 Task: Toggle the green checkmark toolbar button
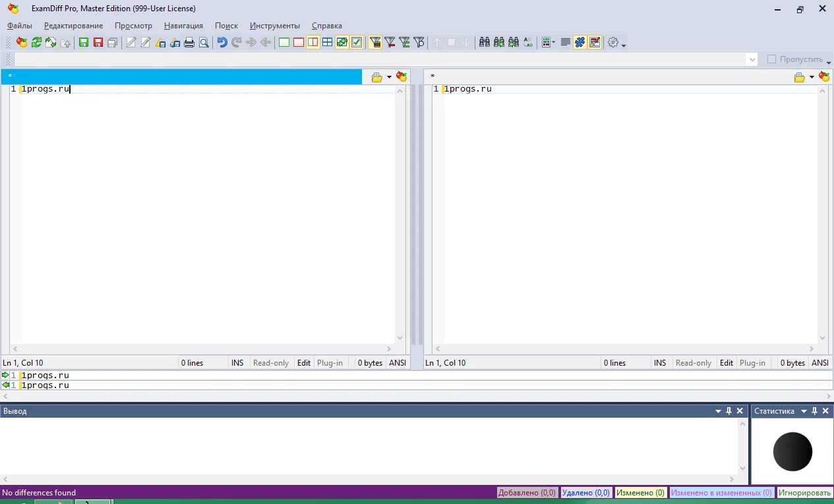(356, 43)
